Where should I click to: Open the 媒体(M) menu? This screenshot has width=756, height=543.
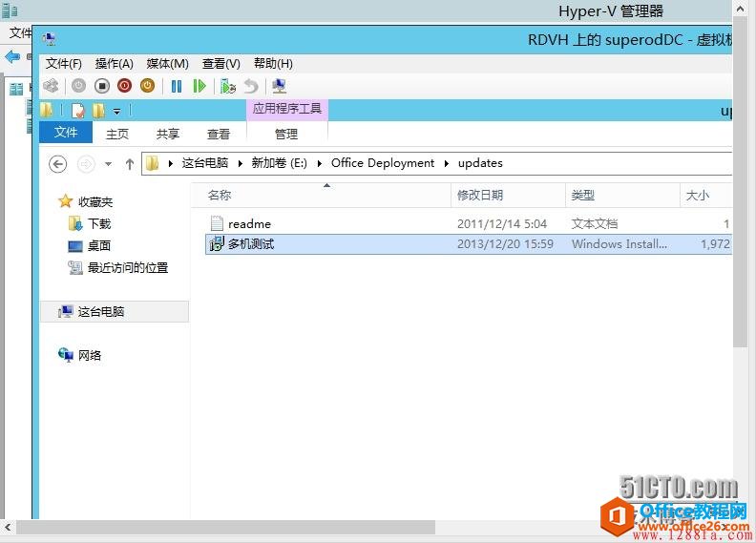point(167,63)
